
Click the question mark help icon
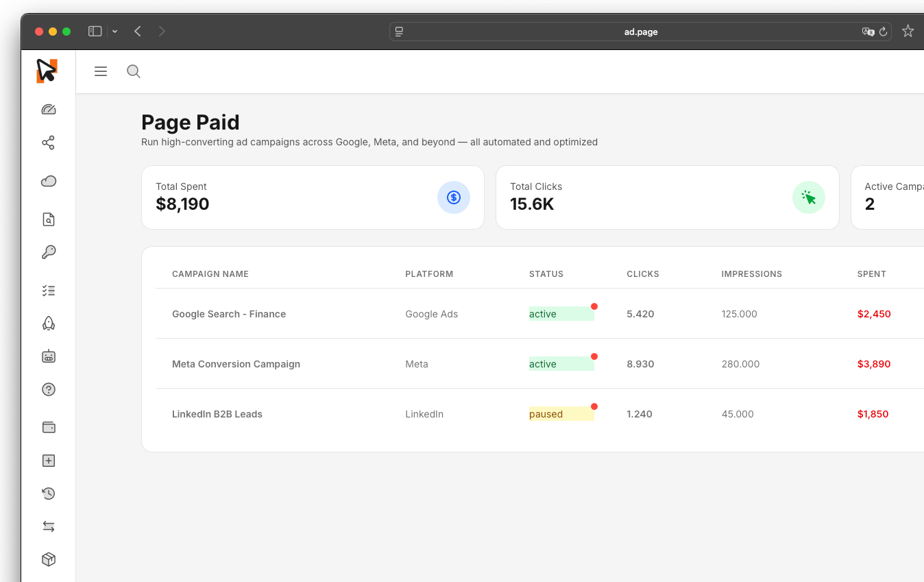[49, 389]
